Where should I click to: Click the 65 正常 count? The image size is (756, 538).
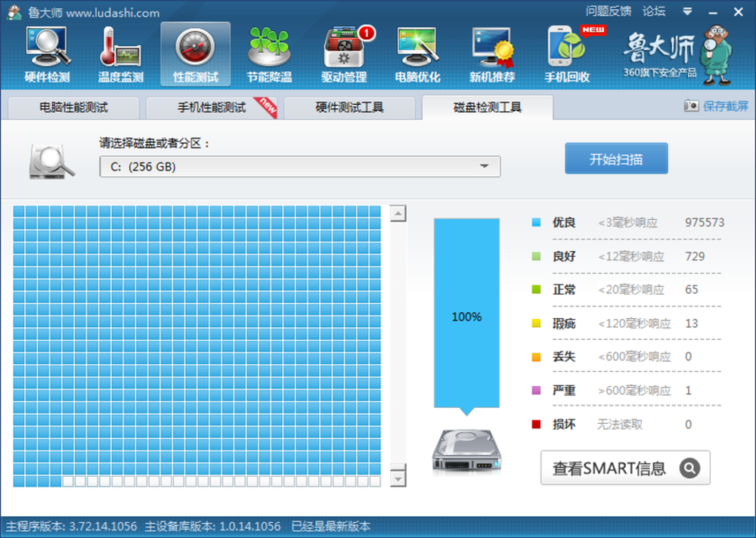[692, 289]
